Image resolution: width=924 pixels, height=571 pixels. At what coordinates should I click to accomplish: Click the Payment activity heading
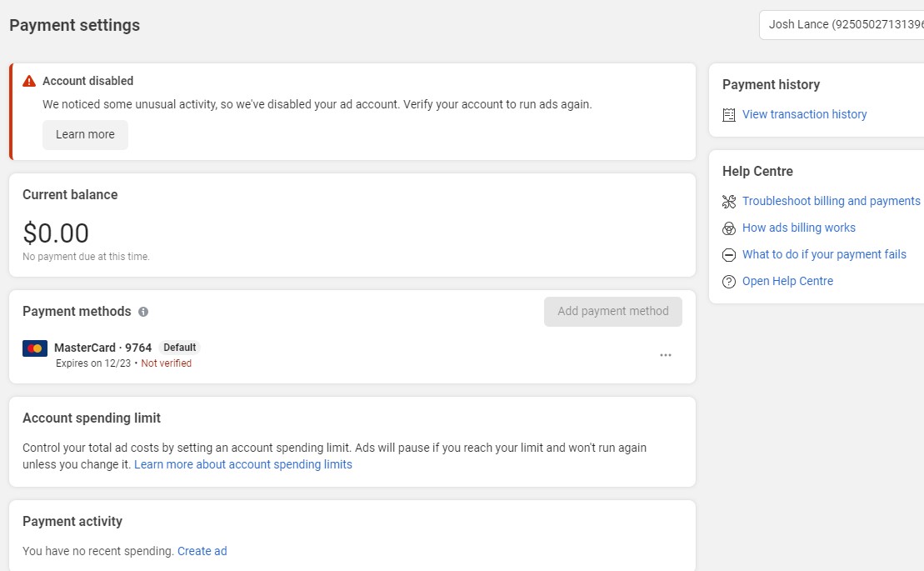pyautogui.click(x=72, y=522)
